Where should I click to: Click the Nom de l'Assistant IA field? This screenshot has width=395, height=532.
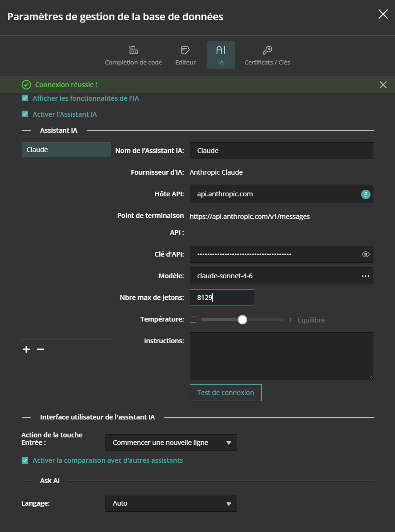[282, 151]
